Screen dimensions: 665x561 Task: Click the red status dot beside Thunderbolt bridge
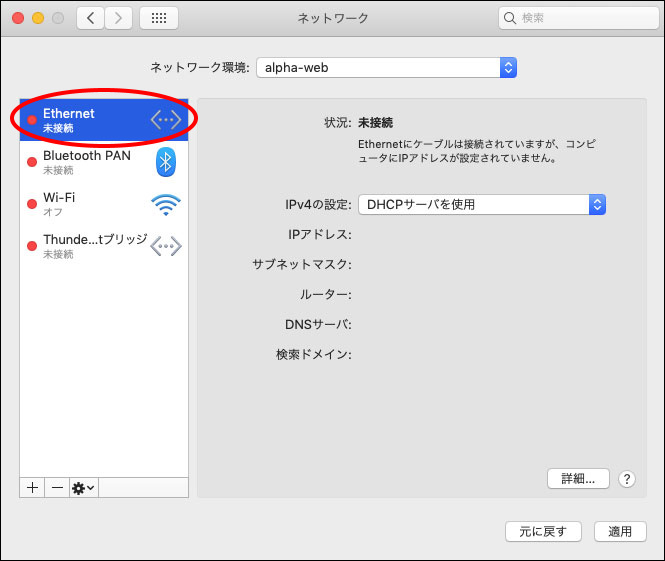click(x=32, y=246)
